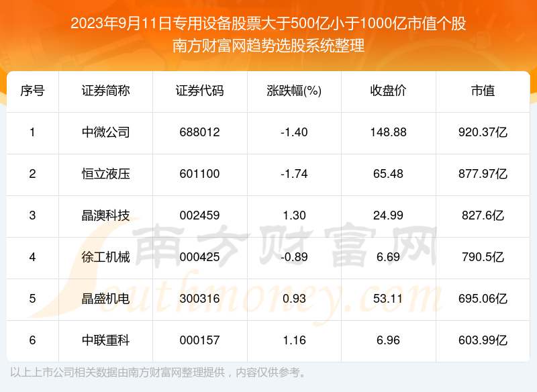Select stock code 601100
Screen dimensions: 537x392
[199, 174]
